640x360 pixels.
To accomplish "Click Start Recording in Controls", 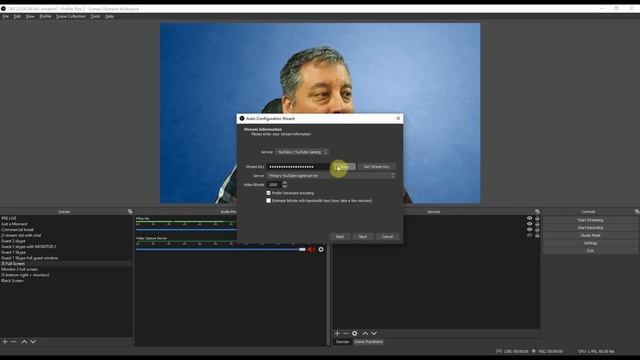I will pyautogui.click(x=590, y=228).
